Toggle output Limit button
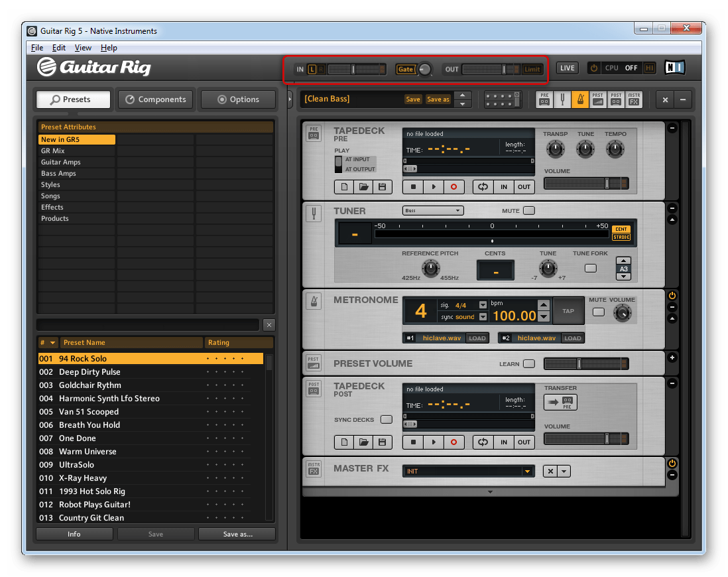Screen dimensions: 728x577 point(532,69)
